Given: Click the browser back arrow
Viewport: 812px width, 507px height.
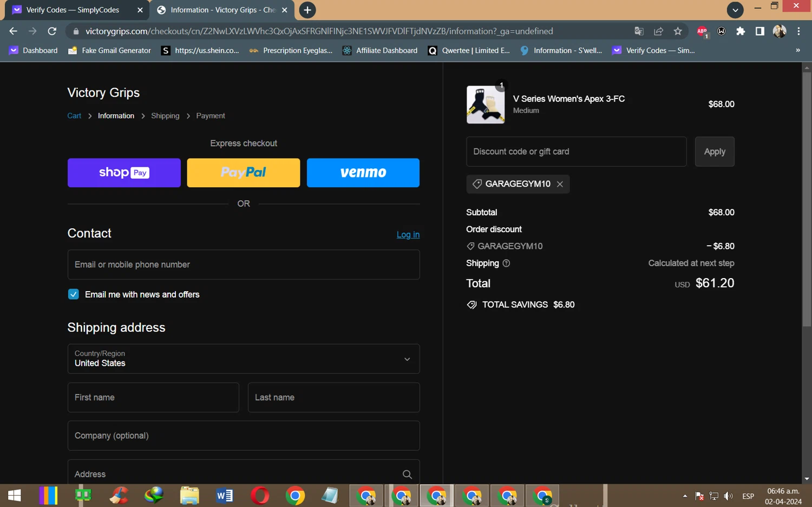Looking at the screenshot, I should 14,31.
